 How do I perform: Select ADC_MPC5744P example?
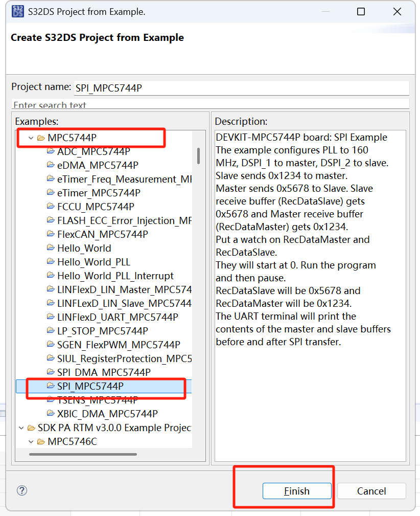coord(94,151)
